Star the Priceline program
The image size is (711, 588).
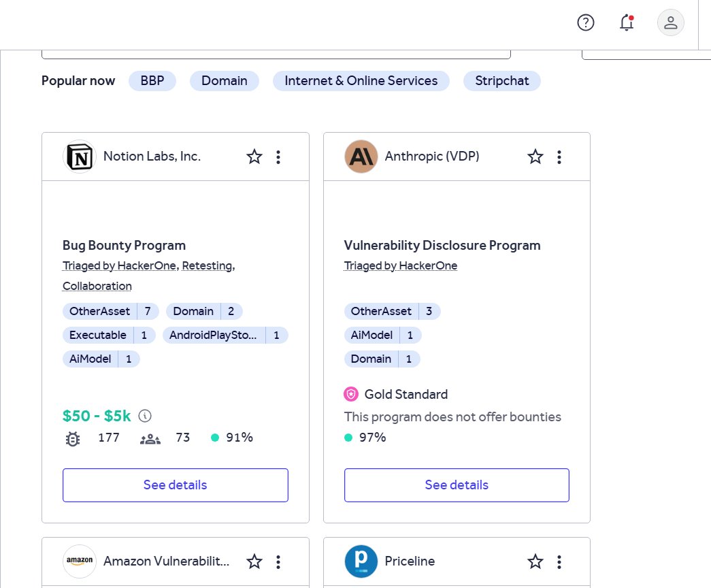[x=535, y=561]
